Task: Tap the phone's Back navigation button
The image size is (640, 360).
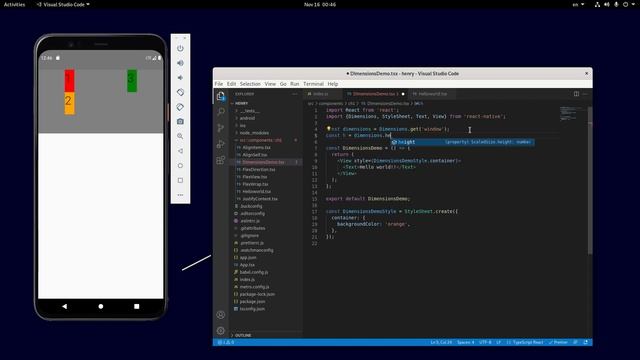Action: [64, 306]
